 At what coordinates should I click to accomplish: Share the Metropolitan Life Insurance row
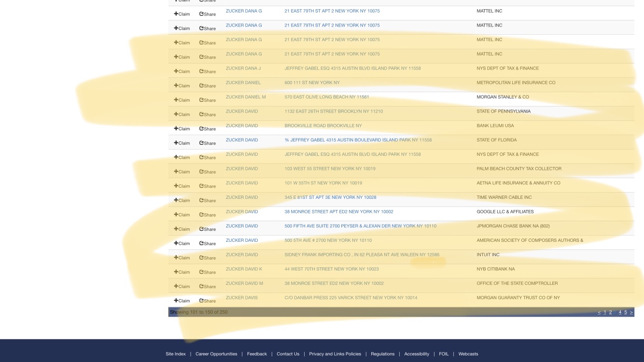208,86
